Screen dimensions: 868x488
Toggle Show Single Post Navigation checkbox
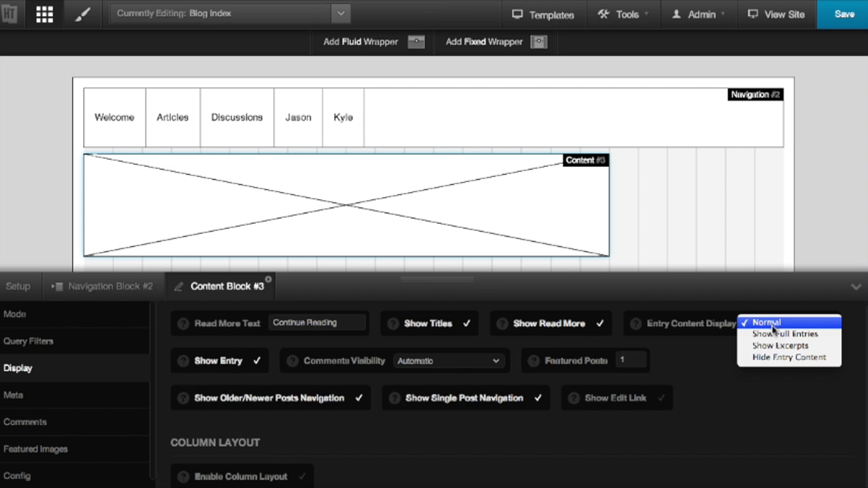(x=538, y=398)
